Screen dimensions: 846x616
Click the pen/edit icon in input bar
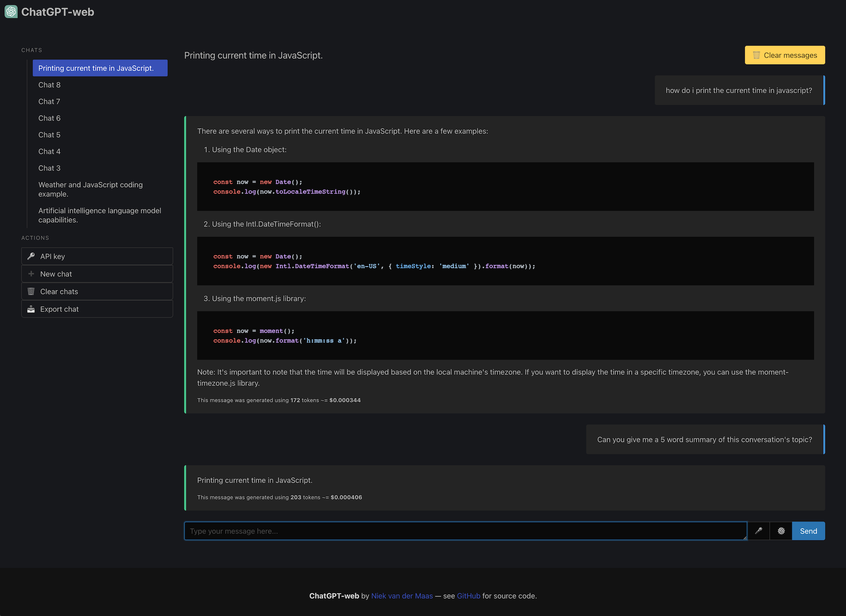point(758,531)
